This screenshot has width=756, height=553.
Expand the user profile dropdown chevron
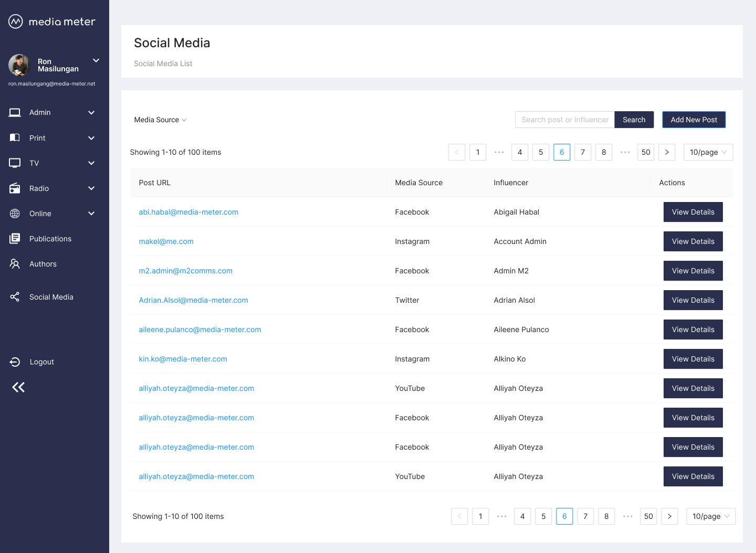coord(96,60)
